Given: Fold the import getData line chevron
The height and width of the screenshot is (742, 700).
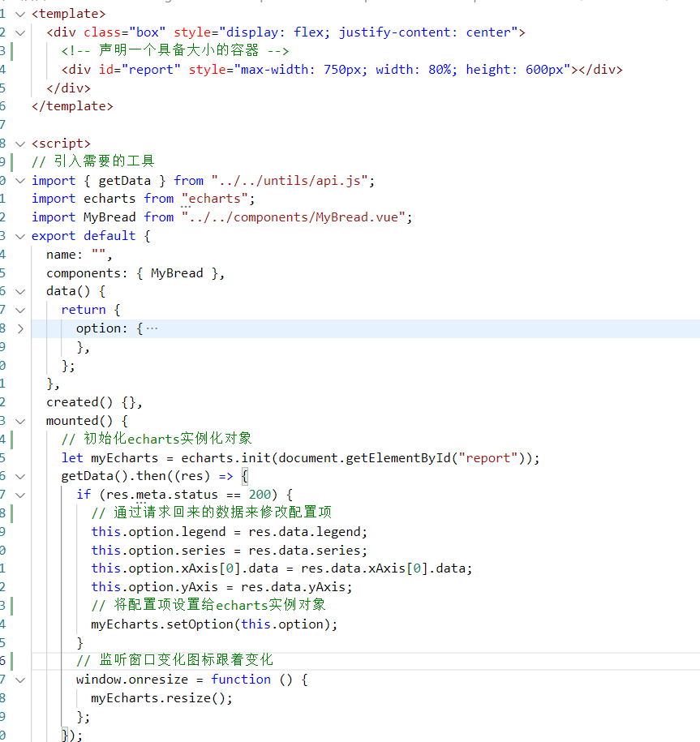Looking at the screenshot, I should [20, 180].
